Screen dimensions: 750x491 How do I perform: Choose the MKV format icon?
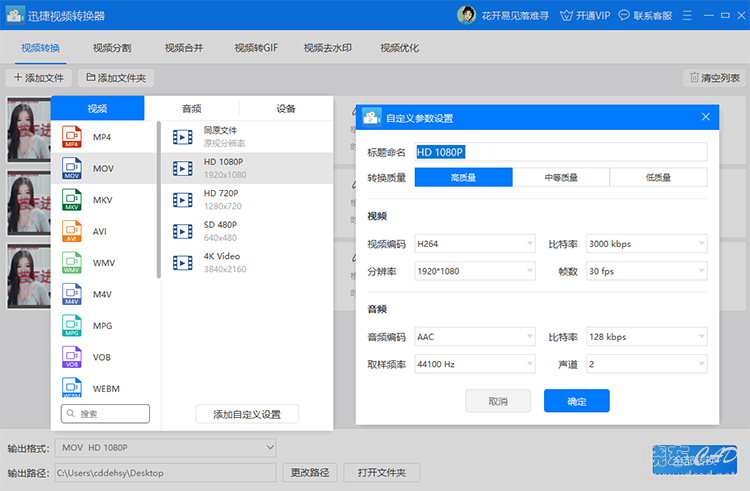[72, 200]
